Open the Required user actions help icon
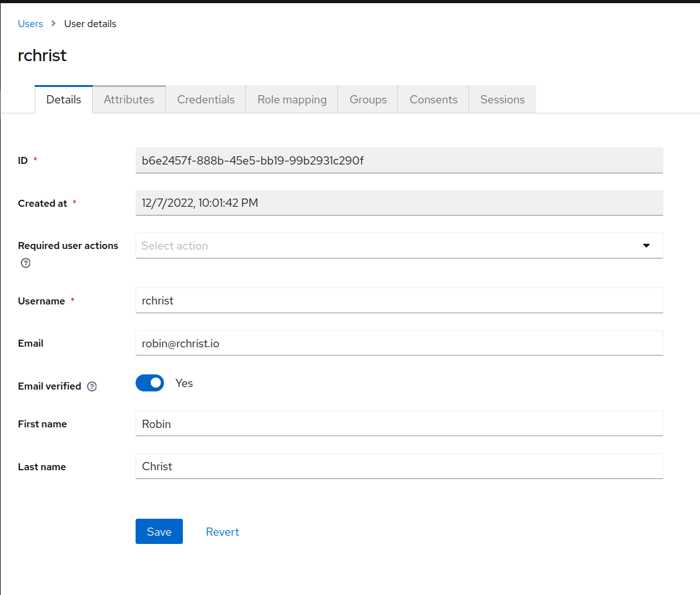 tap(25, 263)
